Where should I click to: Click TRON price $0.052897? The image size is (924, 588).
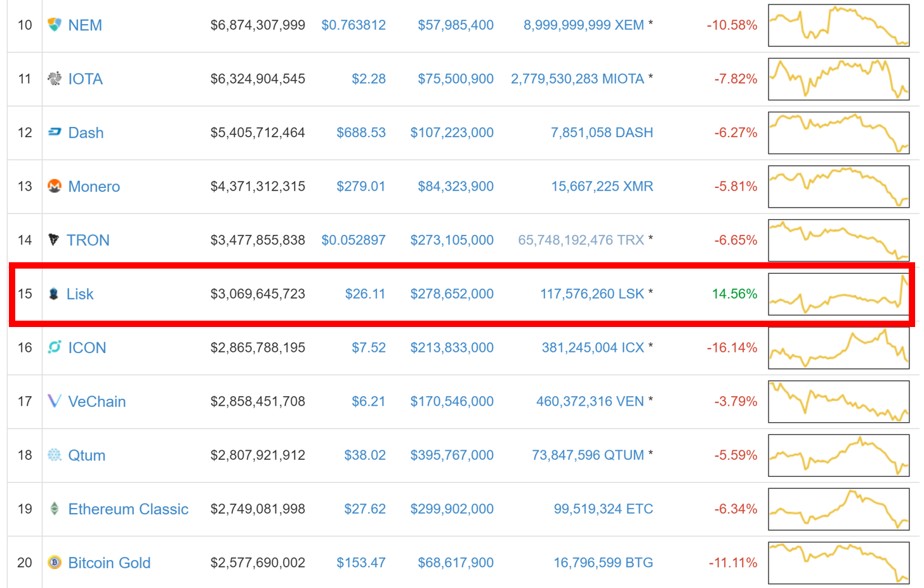click(x=353, y=240)
